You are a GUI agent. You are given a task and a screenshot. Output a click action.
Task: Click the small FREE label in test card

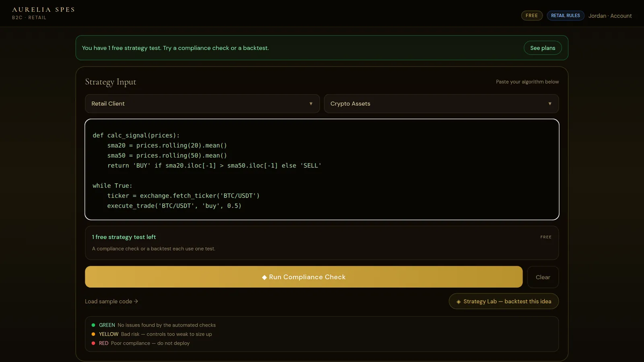(546, 237)
